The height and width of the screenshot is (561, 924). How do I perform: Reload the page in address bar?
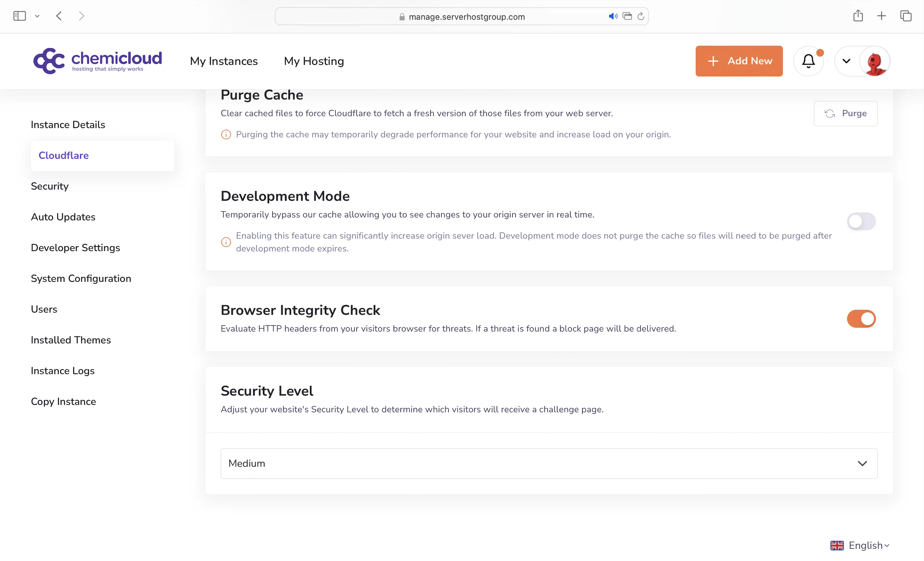(x=641, y=16)
